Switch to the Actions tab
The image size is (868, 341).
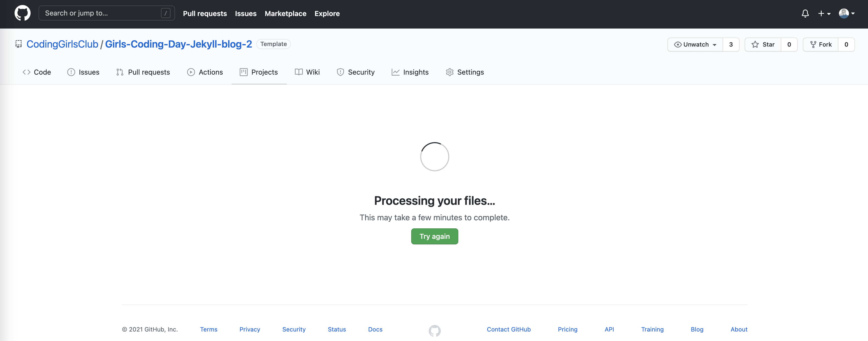coord(205,72)
